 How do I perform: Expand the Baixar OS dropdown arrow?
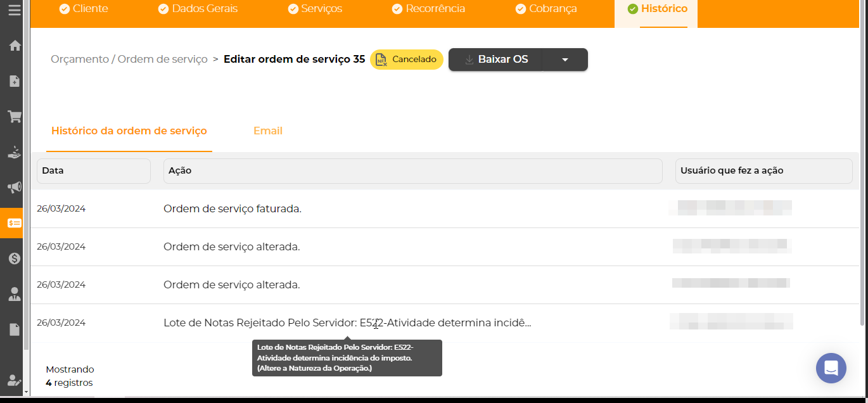tap(565, 60)
